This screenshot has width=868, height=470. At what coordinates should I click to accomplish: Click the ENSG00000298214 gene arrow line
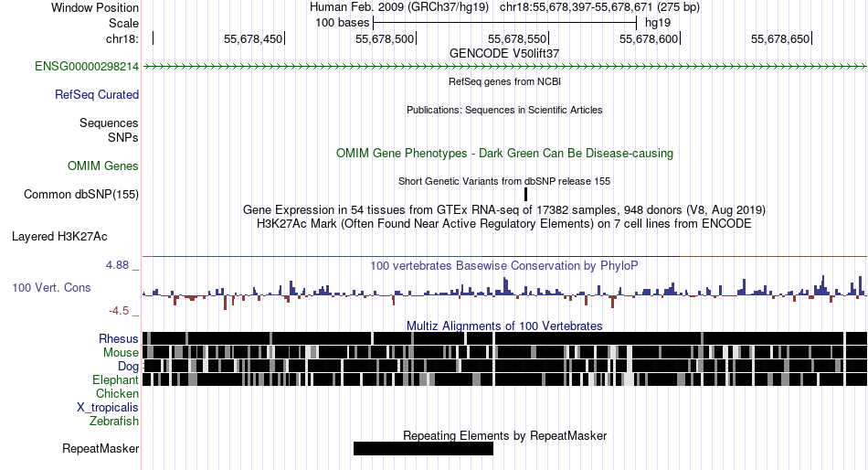pos(504,67)
